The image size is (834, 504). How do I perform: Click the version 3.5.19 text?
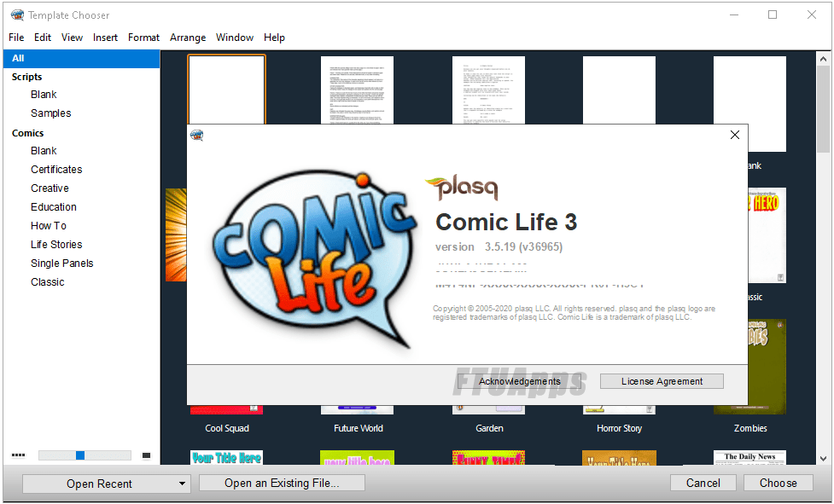tap(499, 247)
